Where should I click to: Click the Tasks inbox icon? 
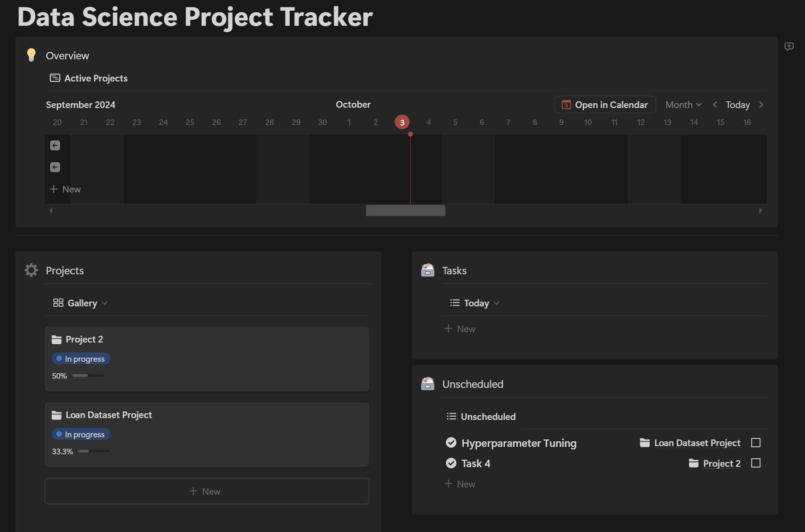[427, 270]
